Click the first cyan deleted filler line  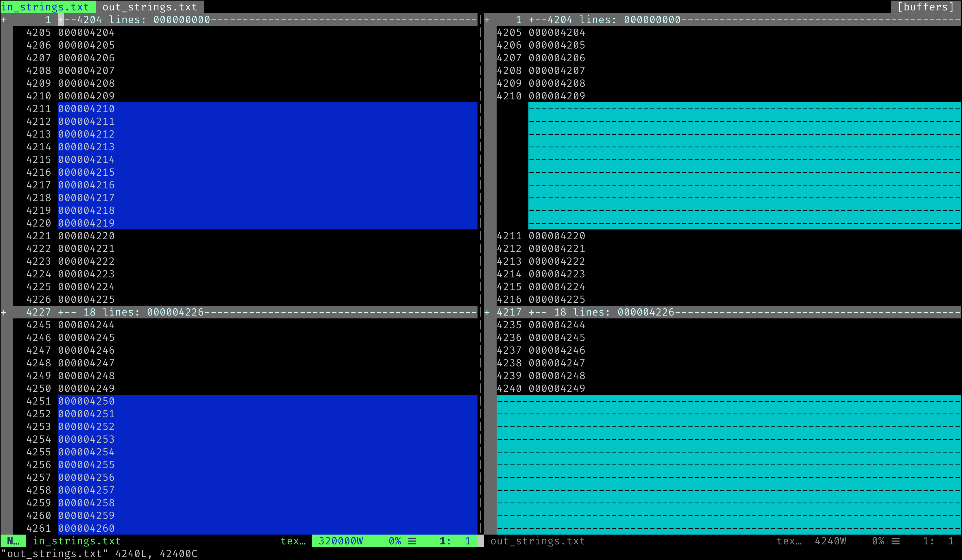tap(725, 109)
